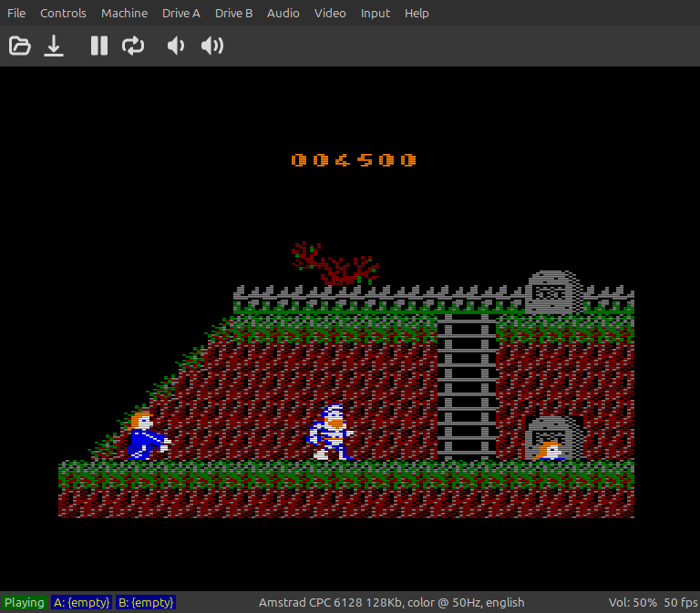Image resolution: width=700 pixels, height=613 pixels.
Task: Click the armored knight character in game
Action: [330, 432]
